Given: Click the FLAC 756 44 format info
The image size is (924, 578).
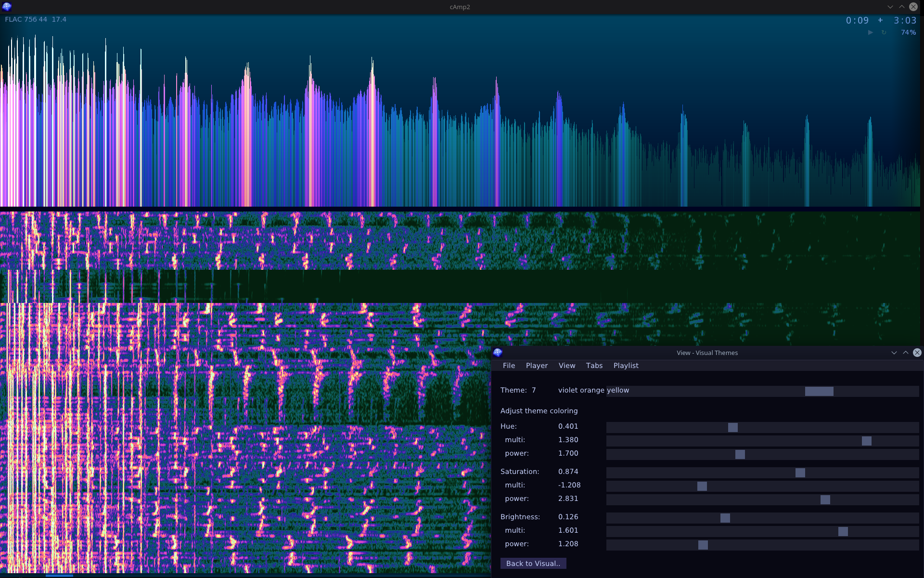Looking at the screenshot, I should tap(26, 19).
